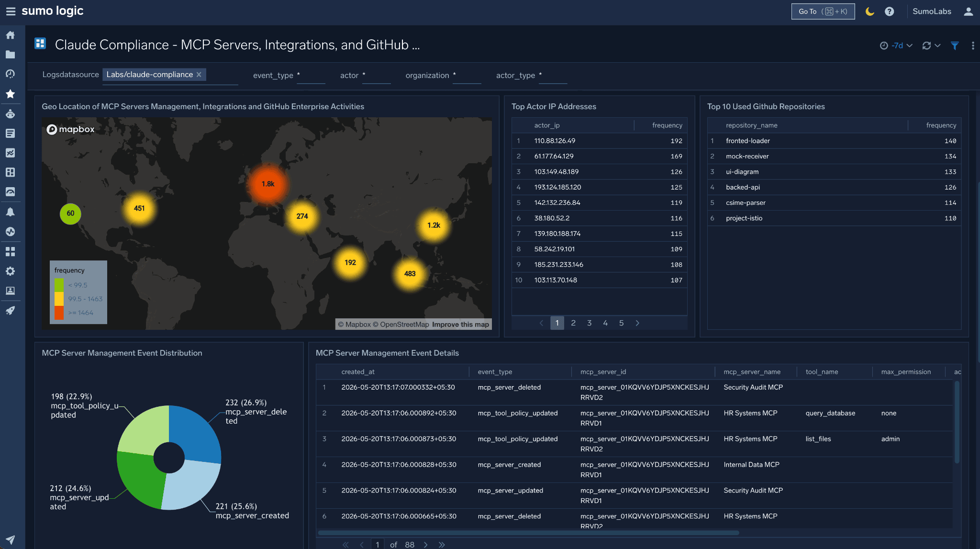Click Improve this map link
The image size is (980, 549).
(x=460, y=325)
